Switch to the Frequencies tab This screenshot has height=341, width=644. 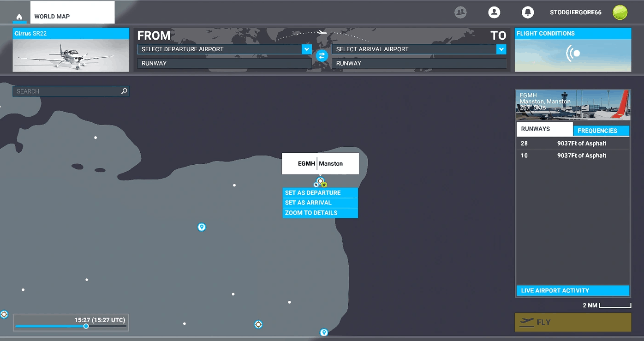coord(601,131)
